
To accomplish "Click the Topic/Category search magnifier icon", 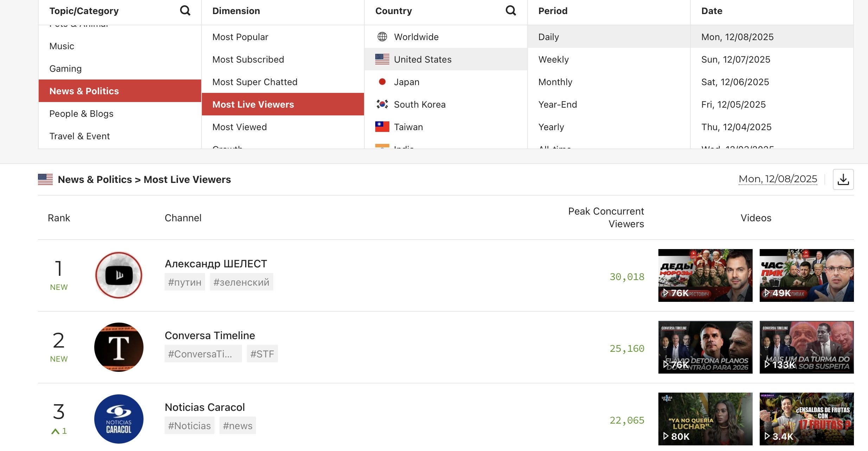I will tap(185, 11).
